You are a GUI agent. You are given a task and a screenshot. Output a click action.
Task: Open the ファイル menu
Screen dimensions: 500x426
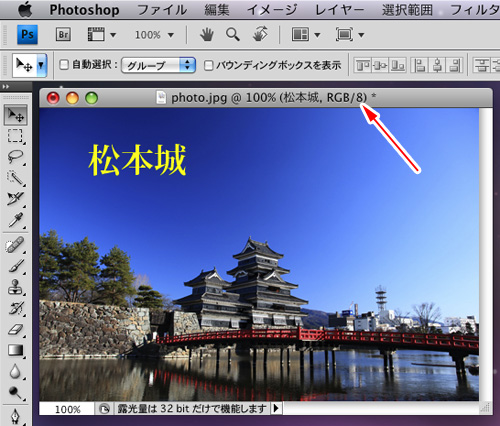click(x=162, y=10)
